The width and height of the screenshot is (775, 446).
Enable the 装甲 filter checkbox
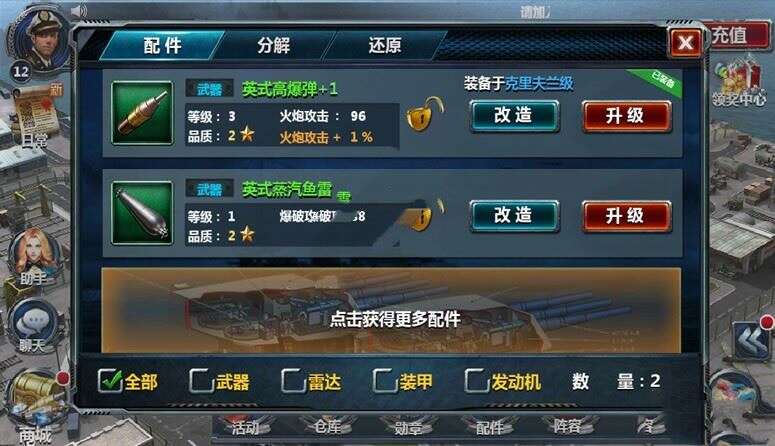click(x=385, y=381)
